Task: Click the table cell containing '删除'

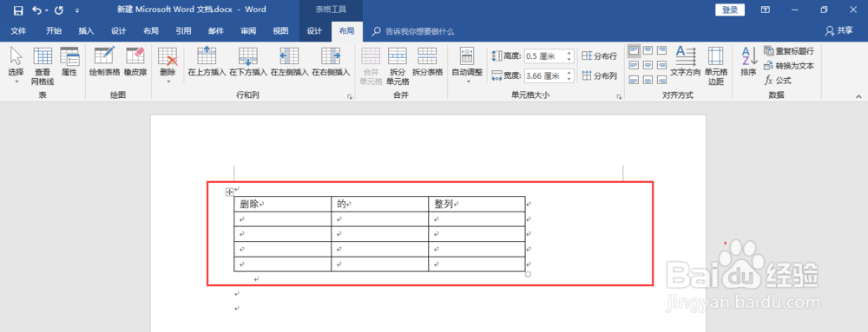Action: pos(282,204)
